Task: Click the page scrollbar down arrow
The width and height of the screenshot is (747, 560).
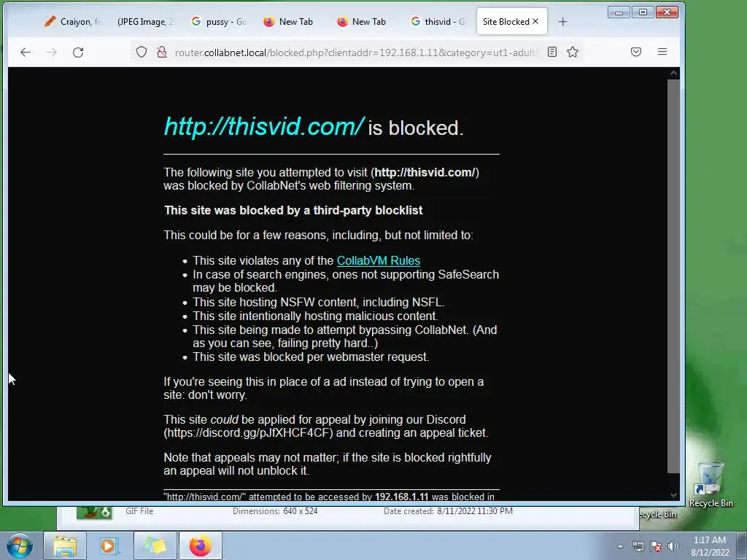Action: [673, 495]
